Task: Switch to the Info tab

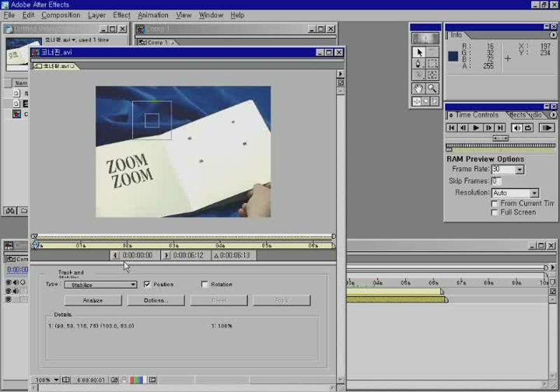Action: pyautogui.click(x=456, y=35)
